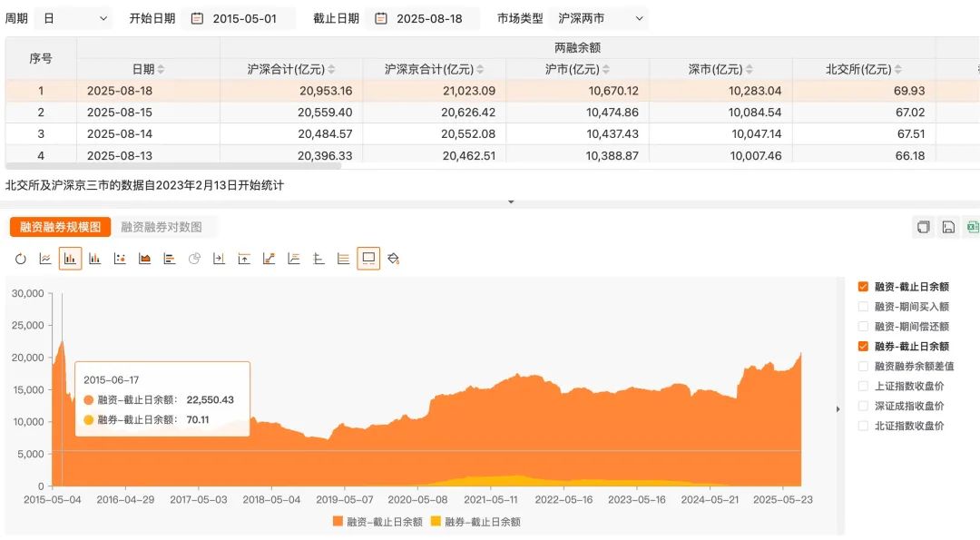Sort table by 日期 column
The width and height of the screenshot is (980, 540).
(x=161, y=69)
